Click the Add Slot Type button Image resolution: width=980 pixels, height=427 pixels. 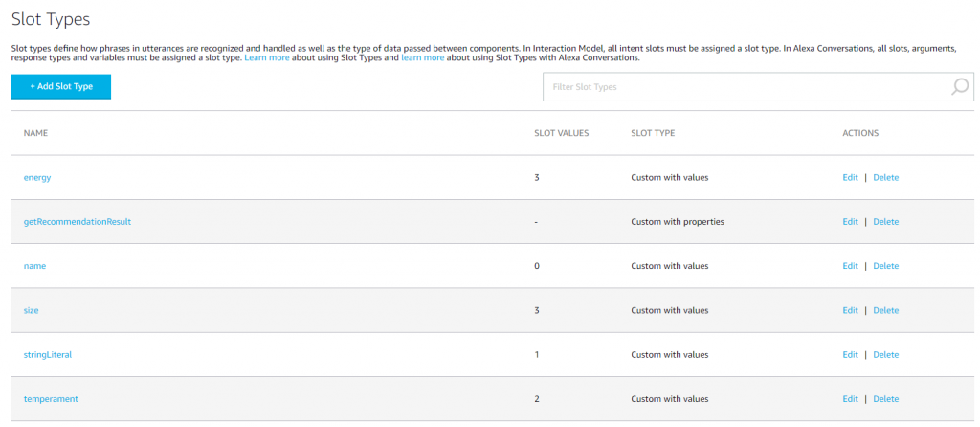point(61,87)
